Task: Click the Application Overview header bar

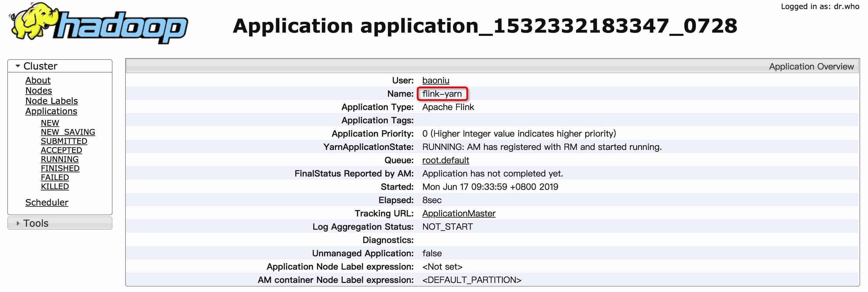Action: click(492, 66)
